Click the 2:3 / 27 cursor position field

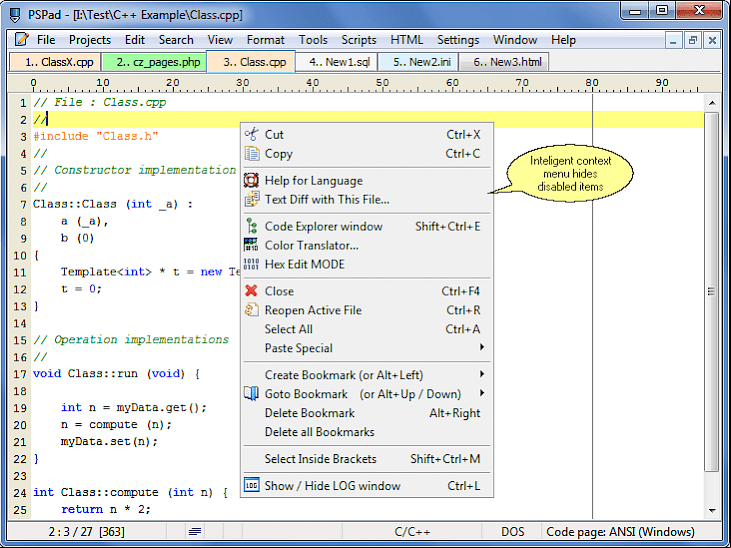86,532
